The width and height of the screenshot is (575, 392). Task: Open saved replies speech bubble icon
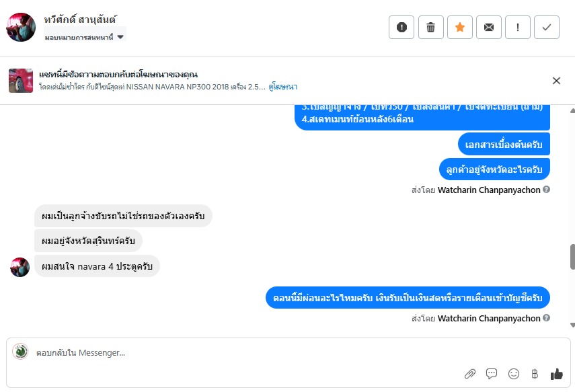492,374
